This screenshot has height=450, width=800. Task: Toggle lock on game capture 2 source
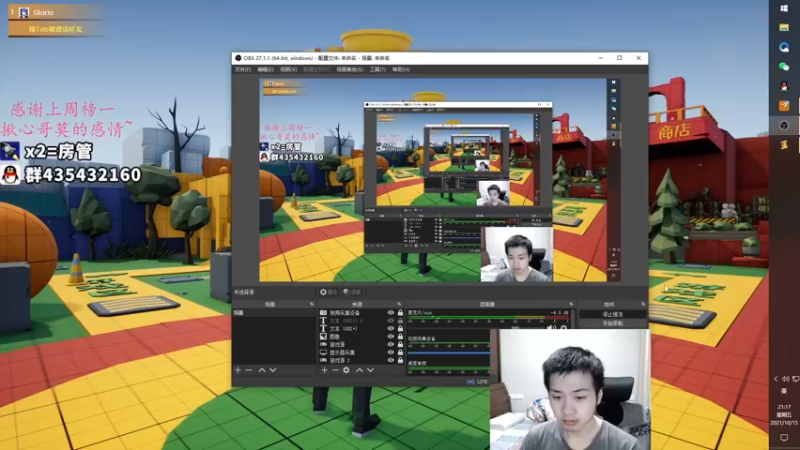[401, 360]
